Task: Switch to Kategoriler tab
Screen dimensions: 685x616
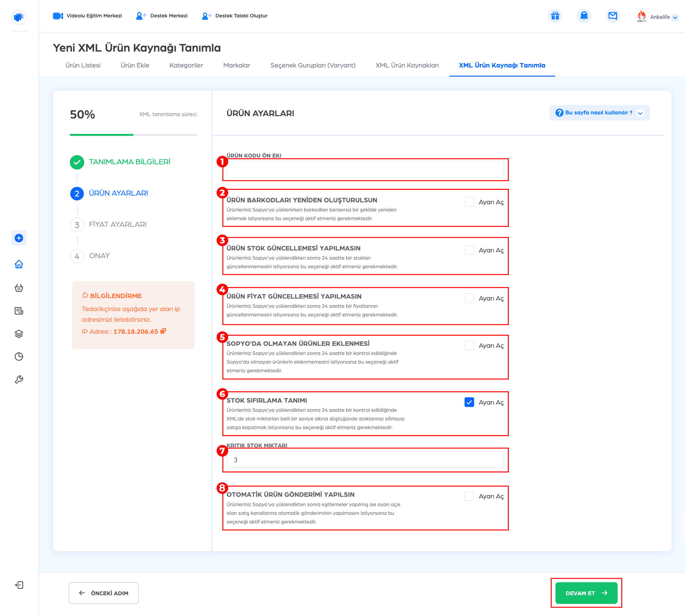Action: 186,65
